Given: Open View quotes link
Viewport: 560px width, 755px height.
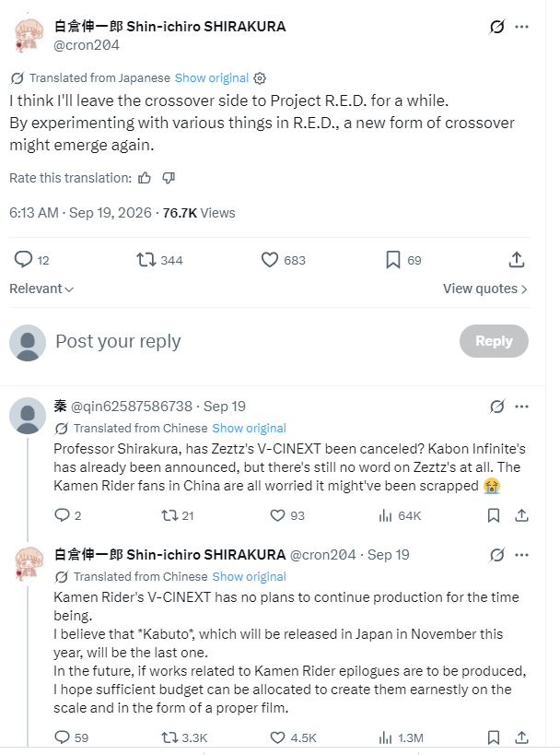Looking at the screenshot, I should click(485, 289).
